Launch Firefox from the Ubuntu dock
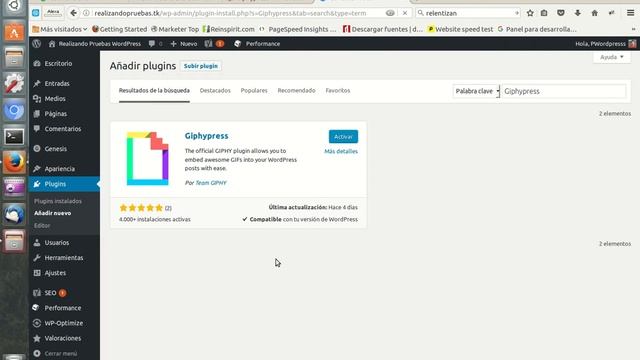640x360 pixels. [14, 162]
